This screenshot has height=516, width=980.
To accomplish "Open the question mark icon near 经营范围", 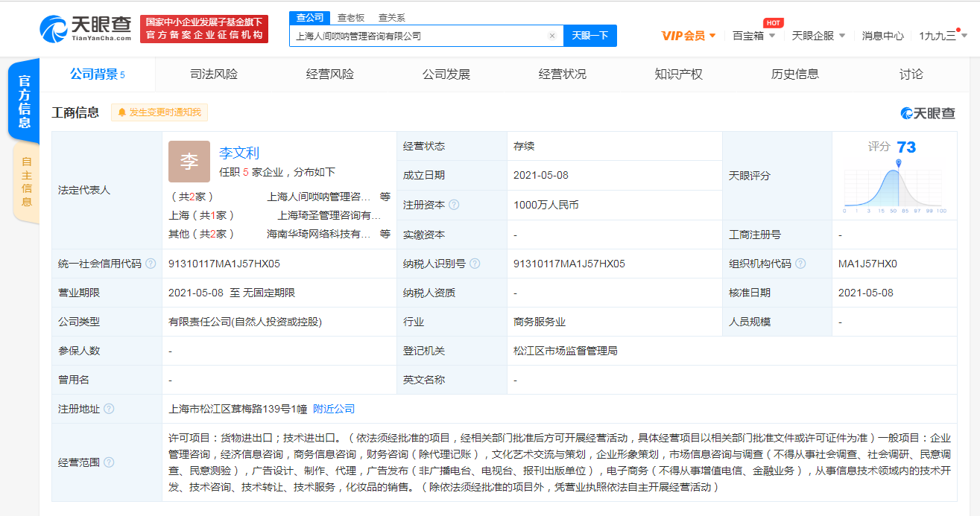I will (x=109, y=462).
